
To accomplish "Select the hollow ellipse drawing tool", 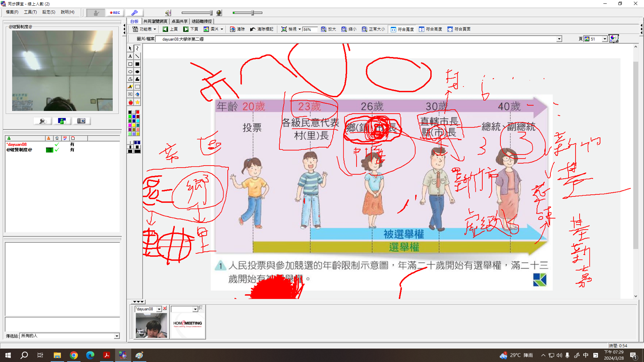I will coord(130,72).
